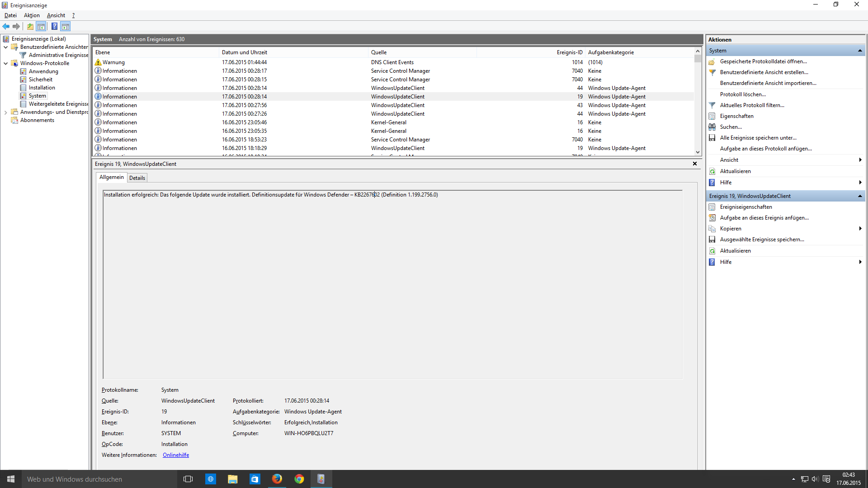Click the Back arrow toolbar icon

(6, 26)
